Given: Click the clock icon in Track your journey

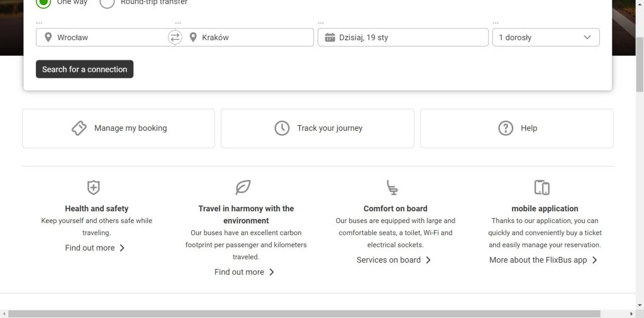Looking at the screenshot, I should click(x=282, y=128).
